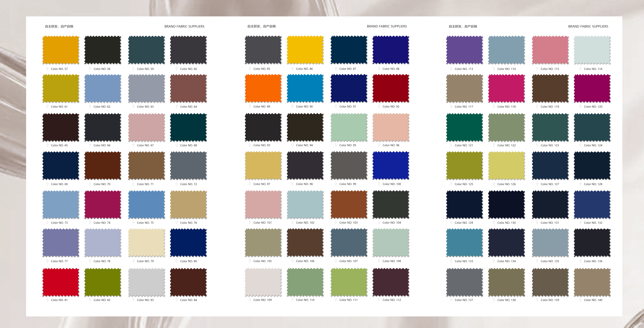Click the "Color NO. 91" label text

[x=348, y=107]
